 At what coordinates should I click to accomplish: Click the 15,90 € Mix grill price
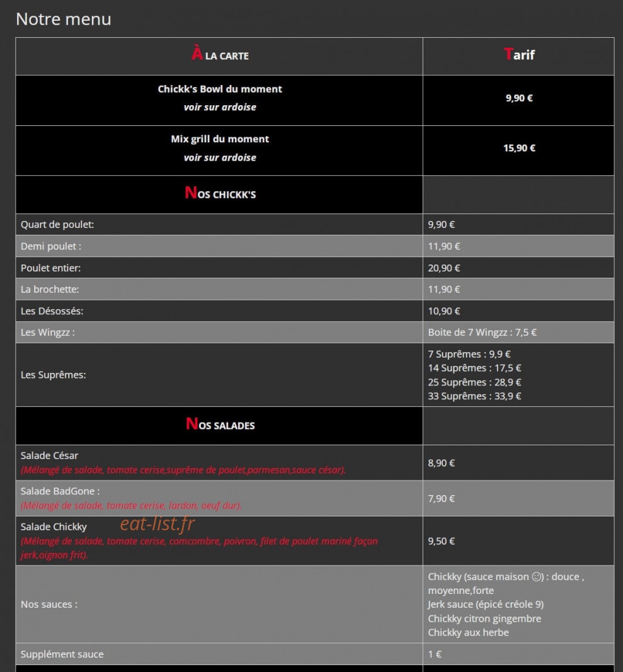click(x=519, y=148)
